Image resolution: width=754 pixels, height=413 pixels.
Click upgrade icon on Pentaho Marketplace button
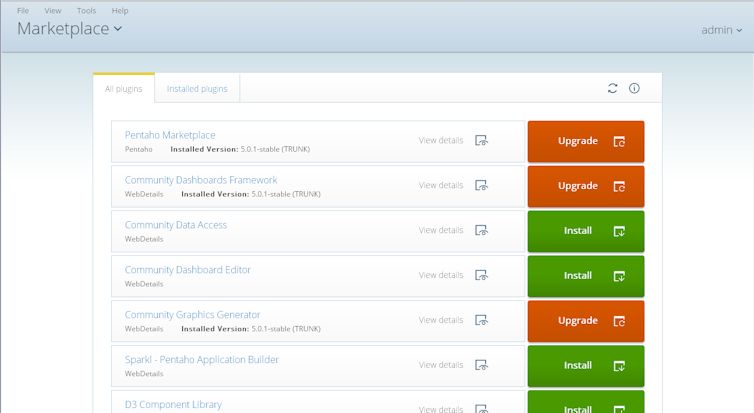(x=619, y=141)
